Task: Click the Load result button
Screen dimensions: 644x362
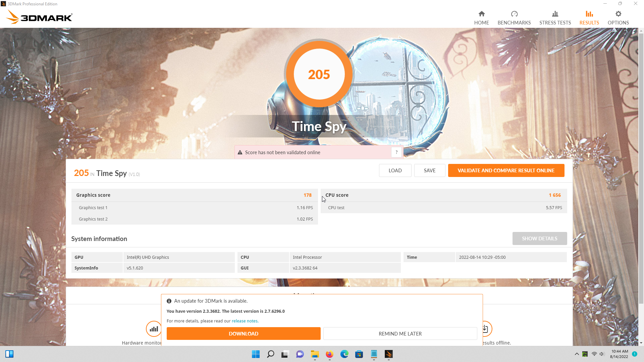Action: (395, 170)
